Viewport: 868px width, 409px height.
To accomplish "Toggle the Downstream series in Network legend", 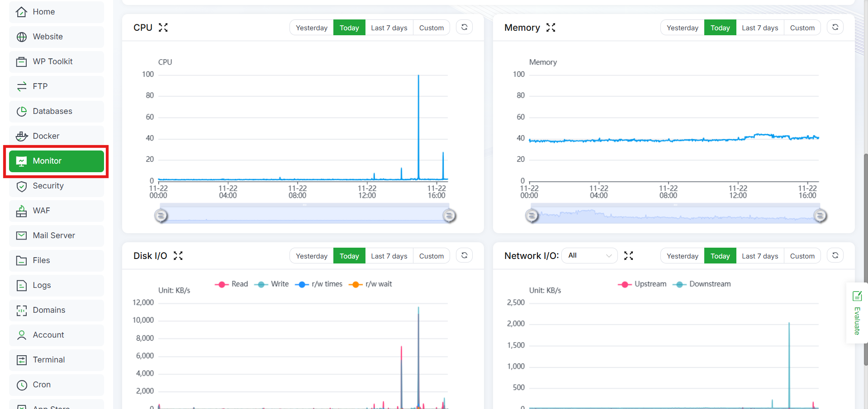I will (702, 284).
